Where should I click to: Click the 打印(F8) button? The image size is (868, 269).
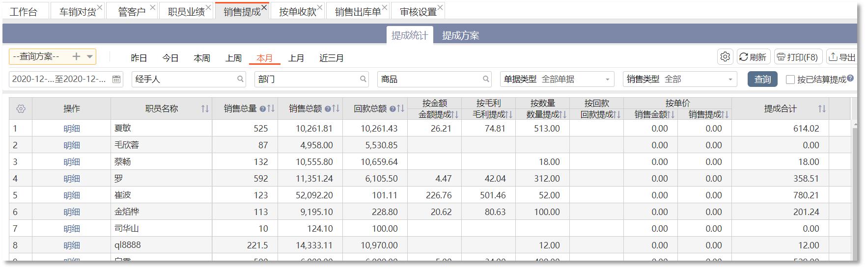[x=798, y=57]
